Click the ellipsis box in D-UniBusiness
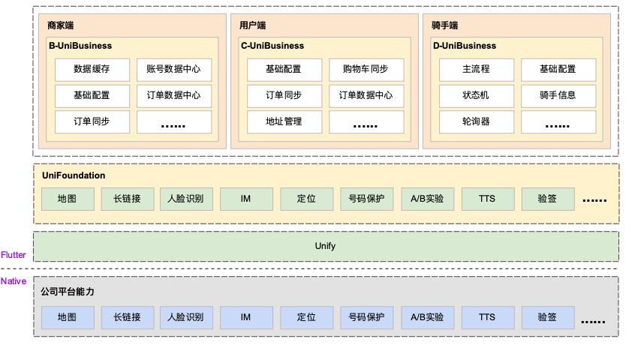Viewport: 644px width, 351px height. [x=558, y=121]
